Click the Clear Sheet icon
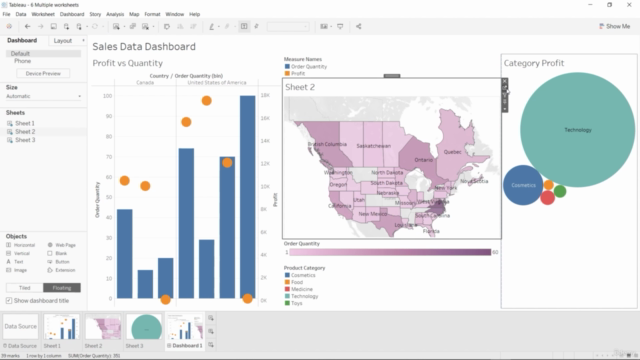The height and width of the screenshot is (360, 640). point(145,27)
